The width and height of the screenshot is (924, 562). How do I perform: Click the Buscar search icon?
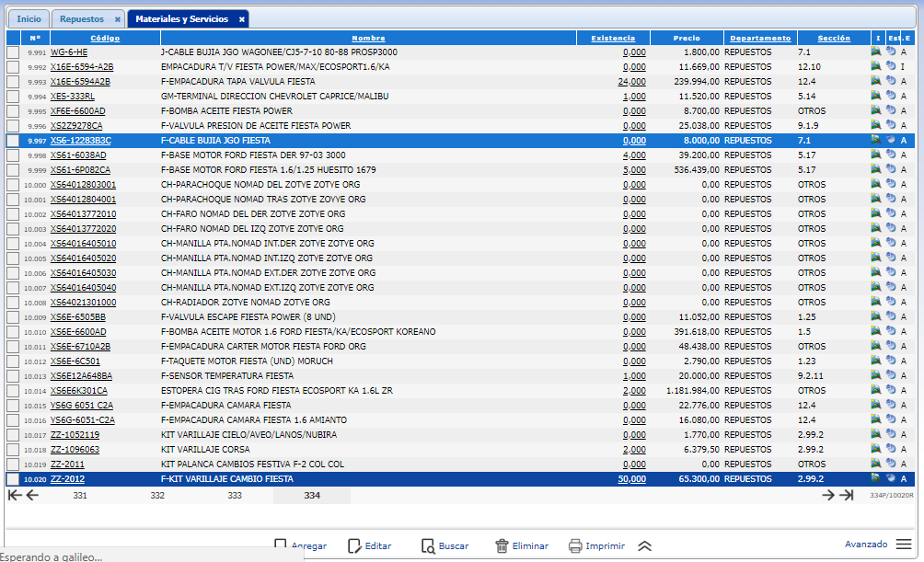[x=428, y=545]
